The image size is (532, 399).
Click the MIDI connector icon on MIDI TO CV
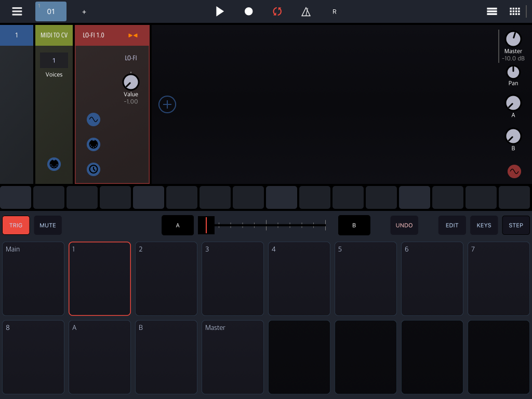click(x=54, y=164)
